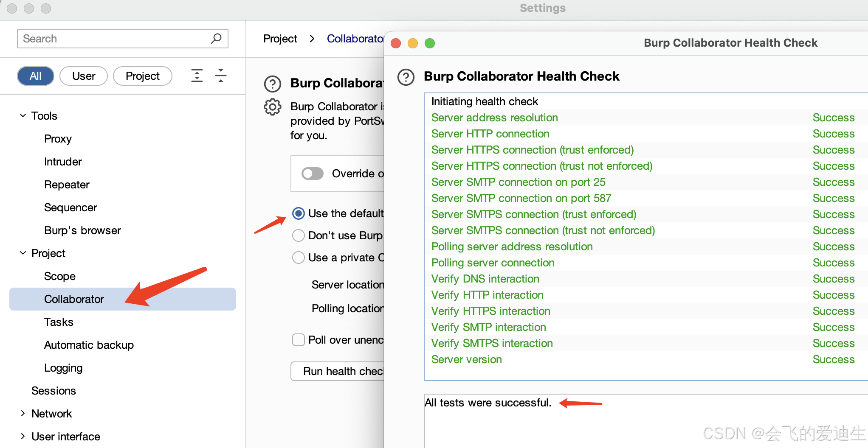Viewport: 868px width, 448px height.
Task: Open help icon in Health Check window
Action: pyautogui.click(x=406, y=77)
